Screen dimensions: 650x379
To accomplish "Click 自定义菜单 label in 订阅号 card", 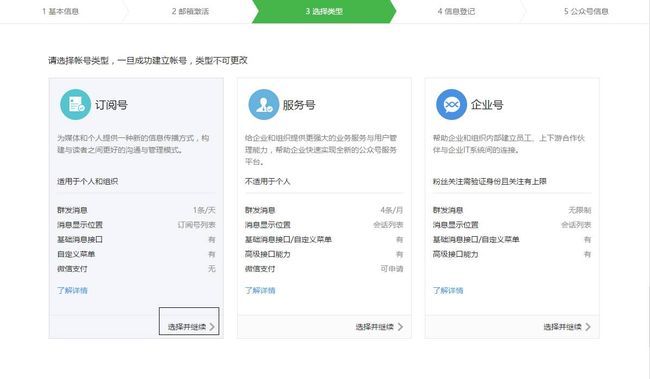I will point(76,254).
